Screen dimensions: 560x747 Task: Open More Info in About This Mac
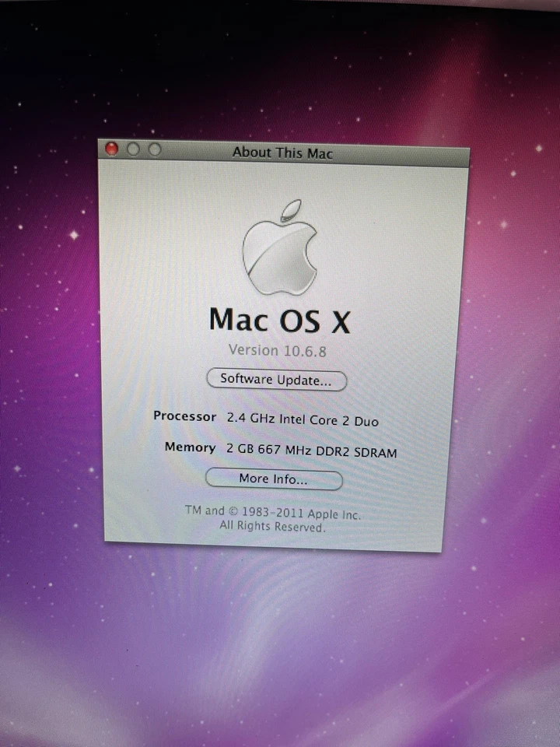coord(274,479)
